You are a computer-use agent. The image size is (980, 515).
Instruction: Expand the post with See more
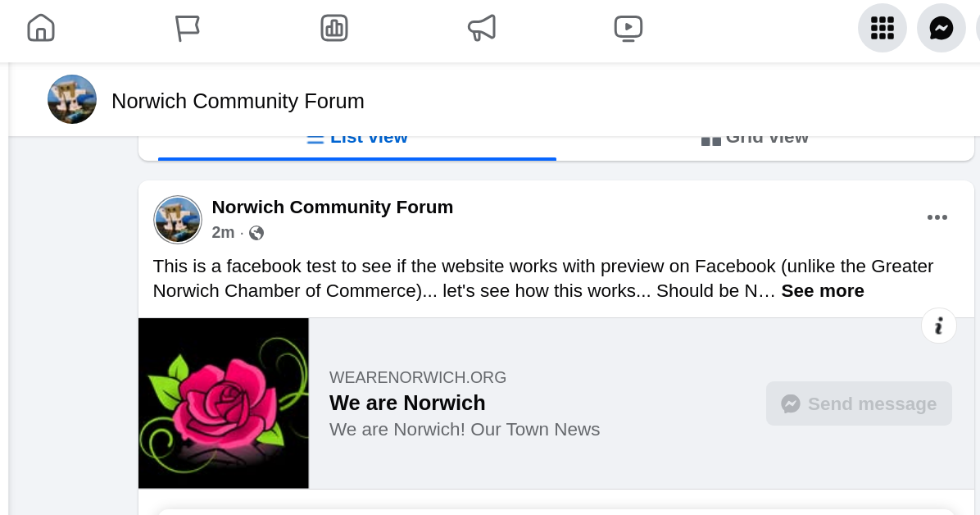(x=823, y=291)
